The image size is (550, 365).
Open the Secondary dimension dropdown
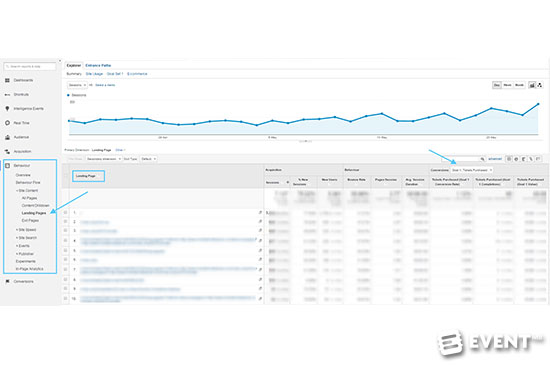(x=104, y=159)
